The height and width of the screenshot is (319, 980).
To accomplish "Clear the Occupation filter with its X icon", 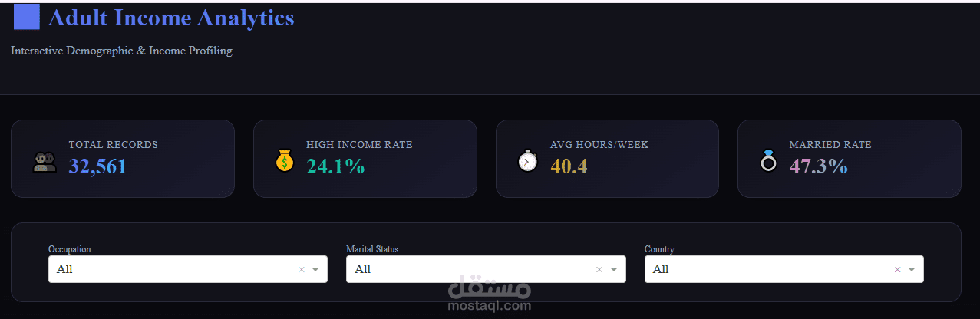I will pyautogui.click(x=302, y=269).
